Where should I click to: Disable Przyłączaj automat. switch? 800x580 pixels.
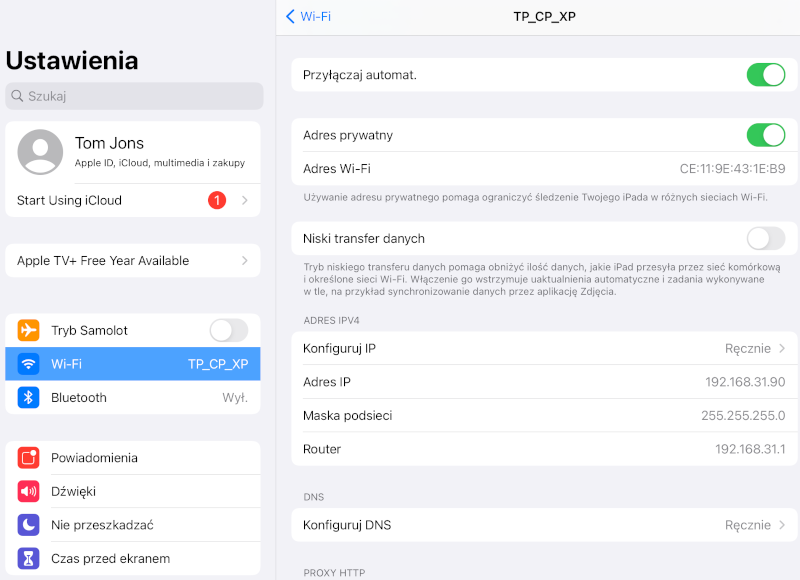point(766,74)
